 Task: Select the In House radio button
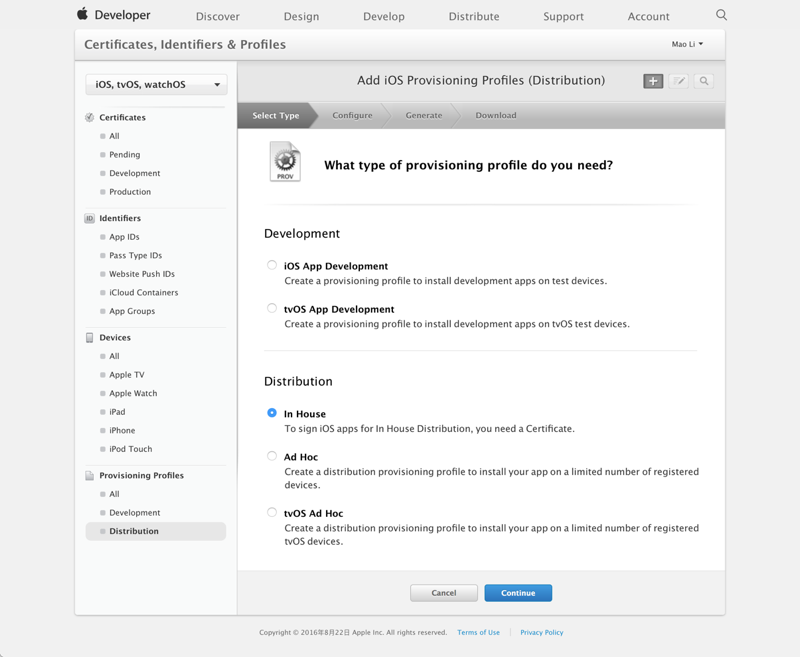click(x=272, y=413)
